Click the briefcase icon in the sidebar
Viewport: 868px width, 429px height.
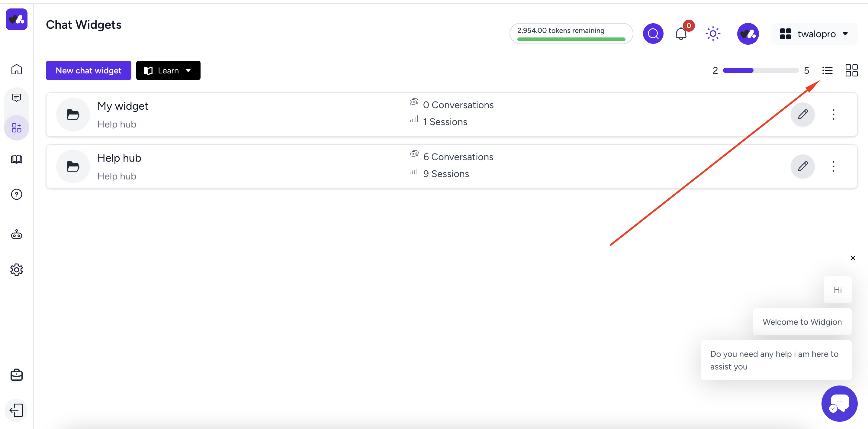point(17,375)
